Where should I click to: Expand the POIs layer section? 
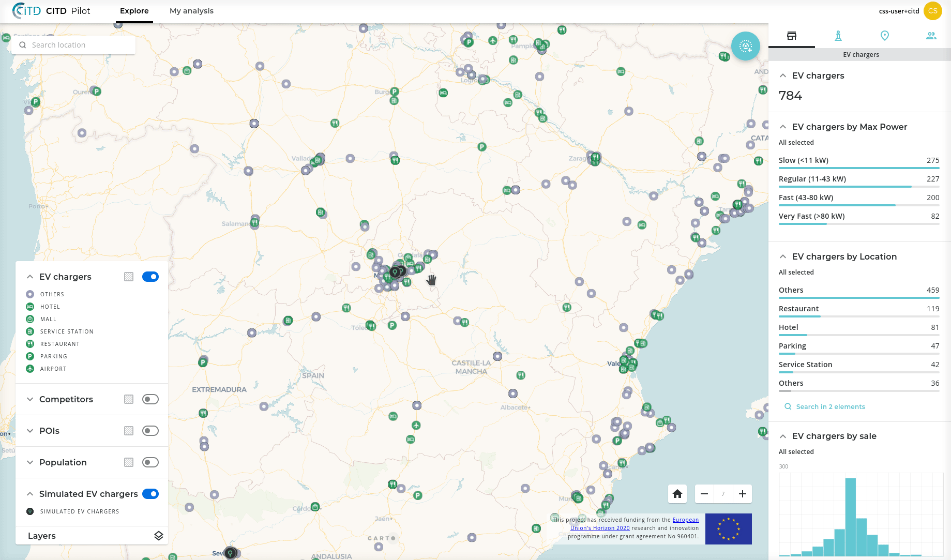(30, 431)
